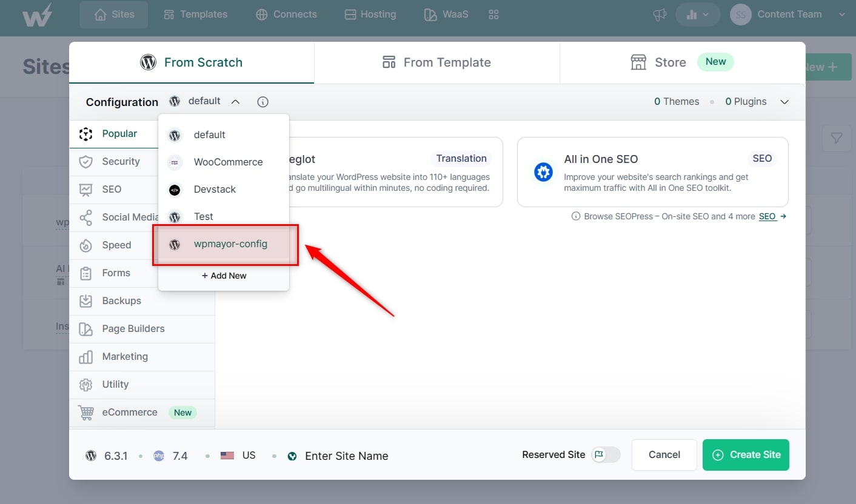Switch to the Store tab
This screenshot has width=856, height=504.
pyautogui.click(x=683, y=62)
